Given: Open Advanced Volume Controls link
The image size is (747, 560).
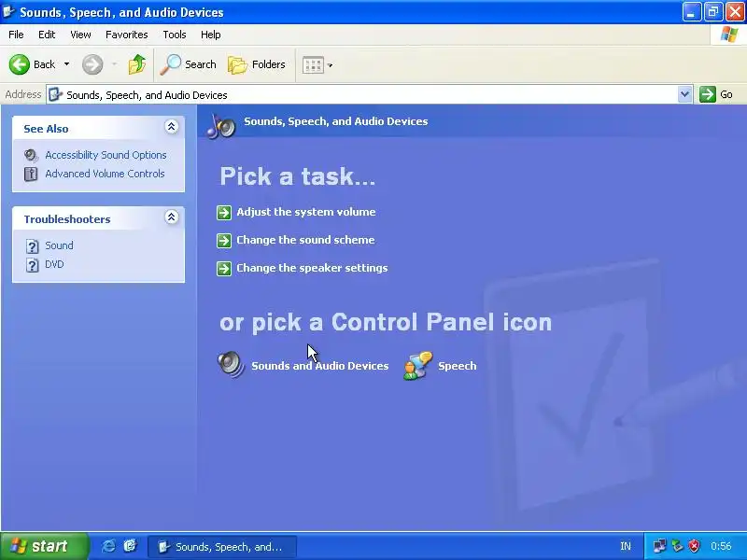Looking at the screenshot, I should 105,174.
